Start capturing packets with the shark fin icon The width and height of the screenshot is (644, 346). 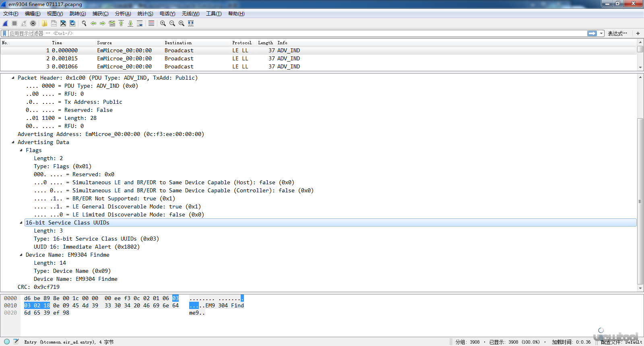5,23
